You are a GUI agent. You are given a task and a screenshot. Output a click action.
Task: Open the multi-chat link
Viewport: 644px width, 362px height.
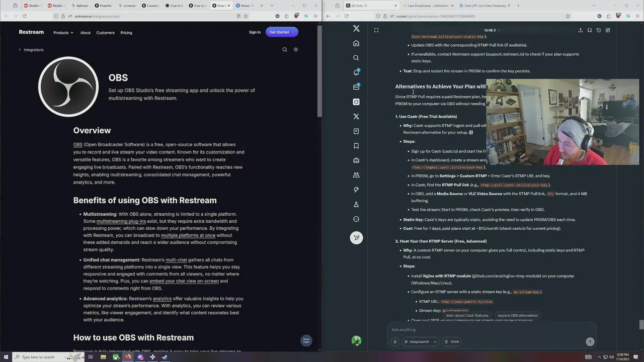coord(176,260)
